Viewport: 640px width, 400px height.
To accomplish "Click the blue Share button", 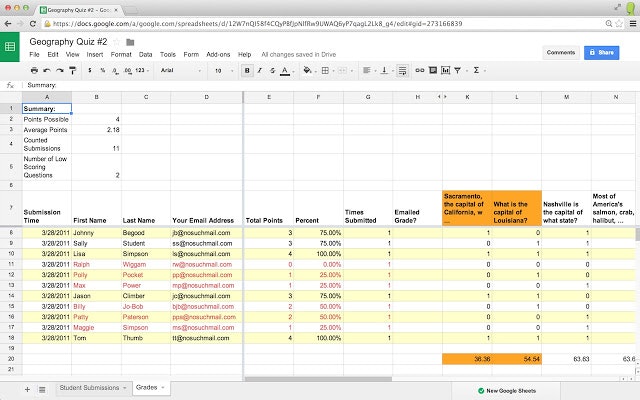I will [x=603, y=52].
